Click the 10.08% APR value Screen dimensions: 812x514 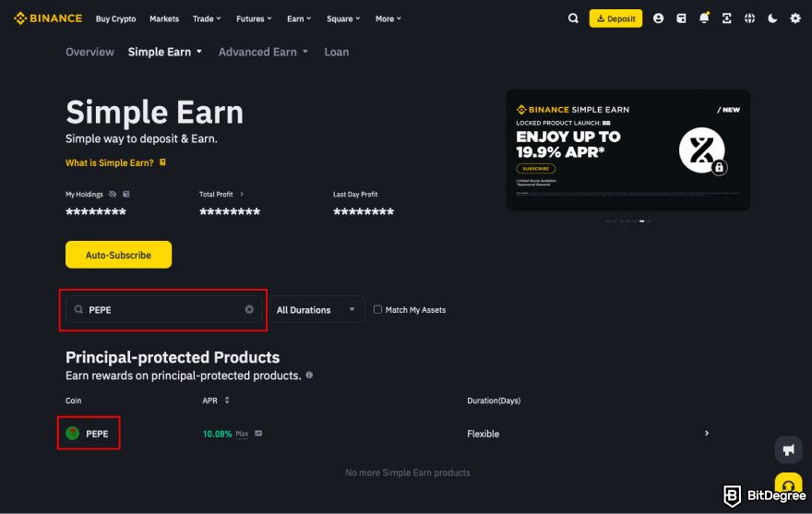[x=217, y=434]
